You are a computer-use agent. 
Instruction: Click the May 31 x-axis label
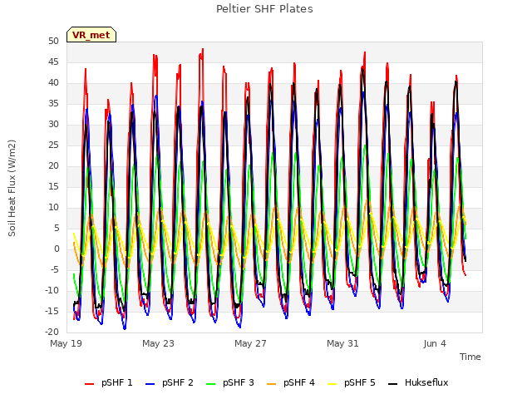pyautogui.click(x=342, y=343)
